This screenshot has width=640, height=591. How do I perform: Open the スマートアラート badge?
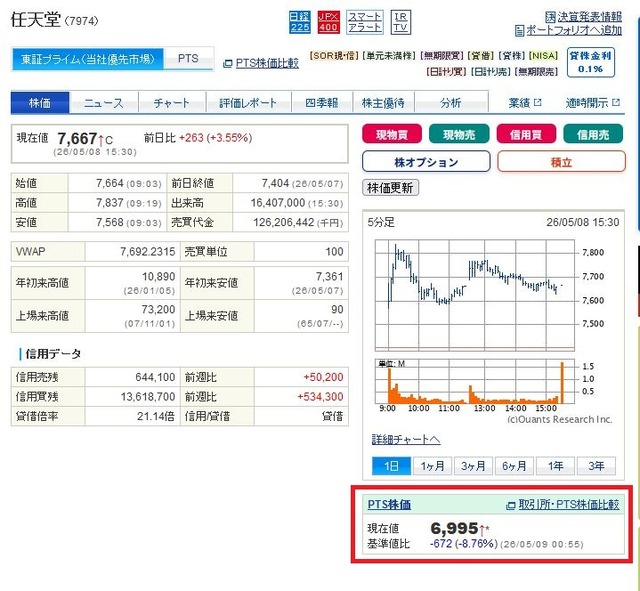364,22
